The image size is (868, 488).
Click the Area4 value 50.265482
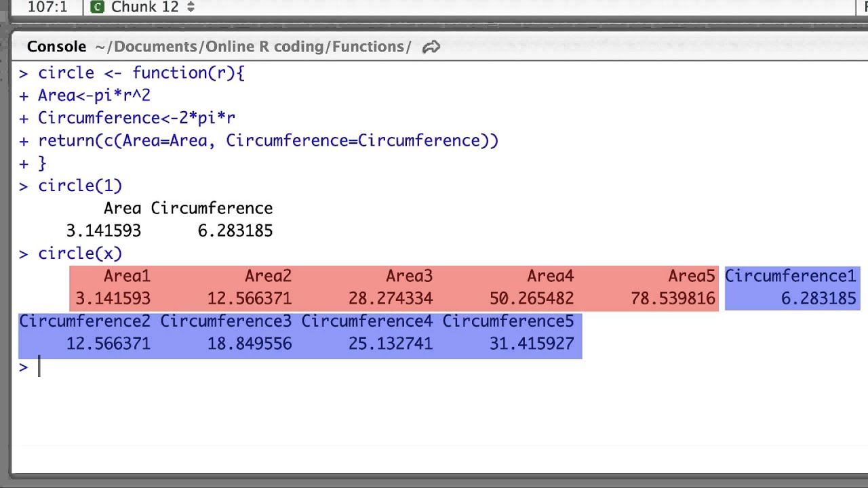(x=532, y=298)
